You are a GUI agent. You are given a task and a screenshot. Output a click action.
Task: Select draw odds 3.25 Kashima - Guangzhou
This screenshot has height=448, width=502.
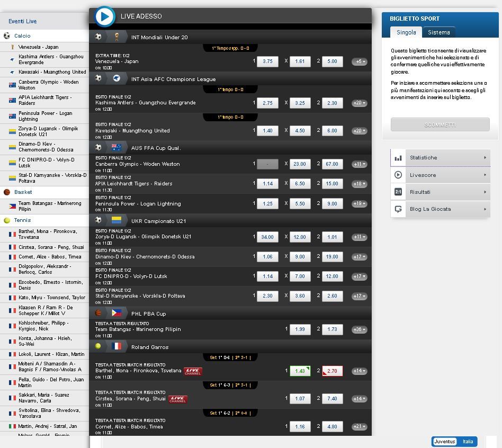point(300,103)
